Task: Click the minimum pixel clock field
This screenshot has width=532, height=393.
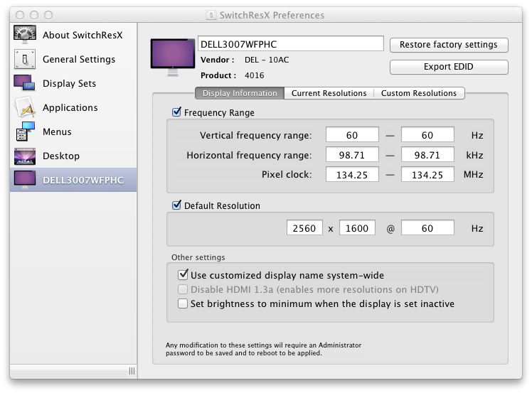Action: point(352,174)
